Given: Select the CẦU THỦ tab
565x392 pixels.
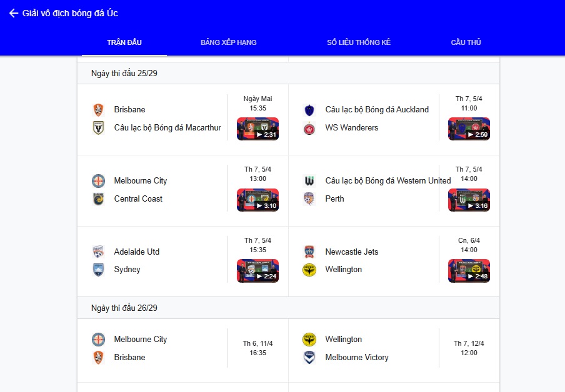Looking at the screenshot, I should pyautogui.click(x=466, y=42).
